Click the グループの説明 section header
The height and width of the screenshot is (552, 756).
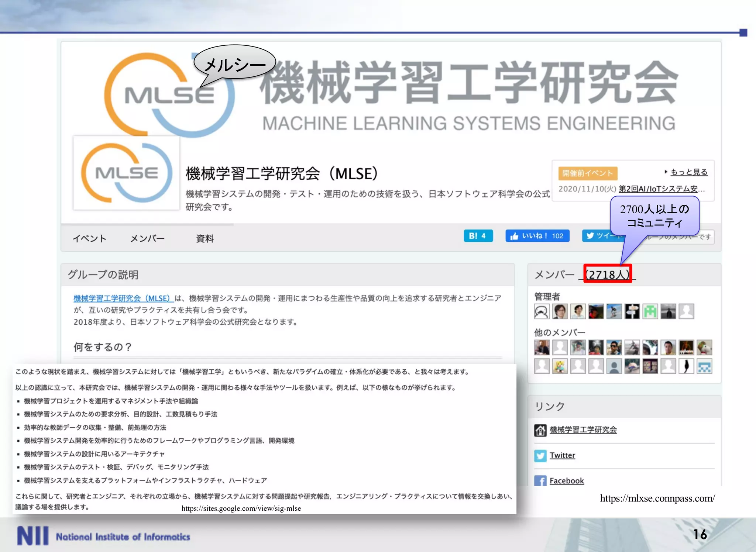click(x=103, y=275)
